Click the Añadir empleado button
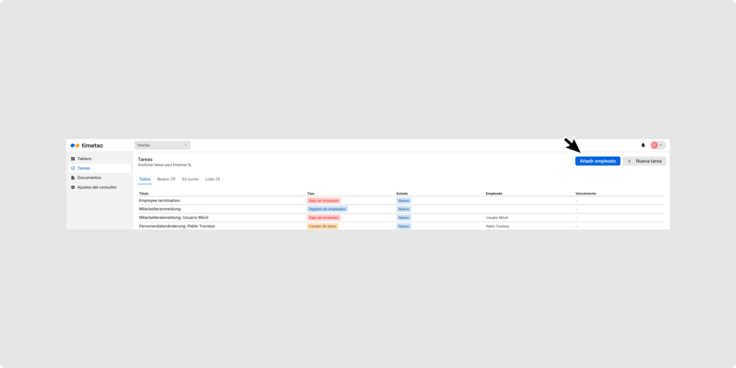736x368 pixels. [598, 161]
